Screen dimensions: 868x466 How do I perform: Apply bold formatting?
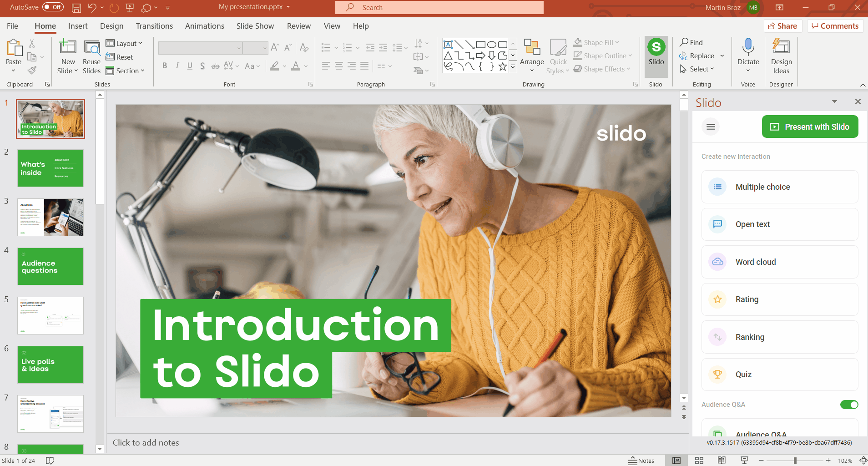point(165,66)
